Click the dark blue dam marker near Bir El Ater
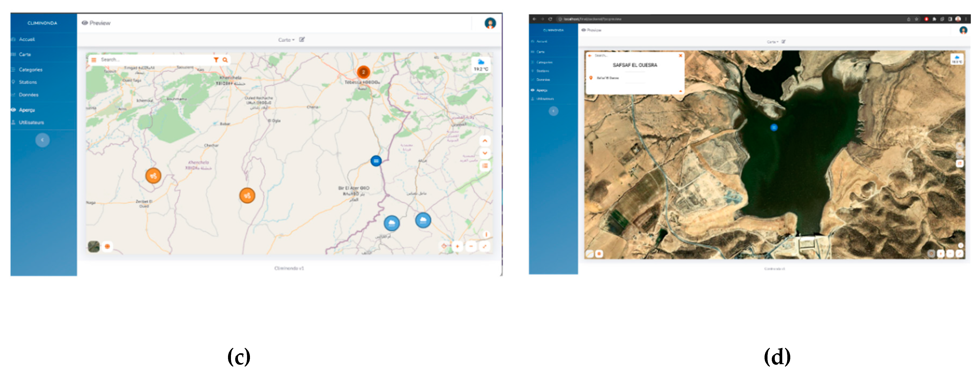Image resolution: width=980 pixels, height=373 pixels. 376,161
